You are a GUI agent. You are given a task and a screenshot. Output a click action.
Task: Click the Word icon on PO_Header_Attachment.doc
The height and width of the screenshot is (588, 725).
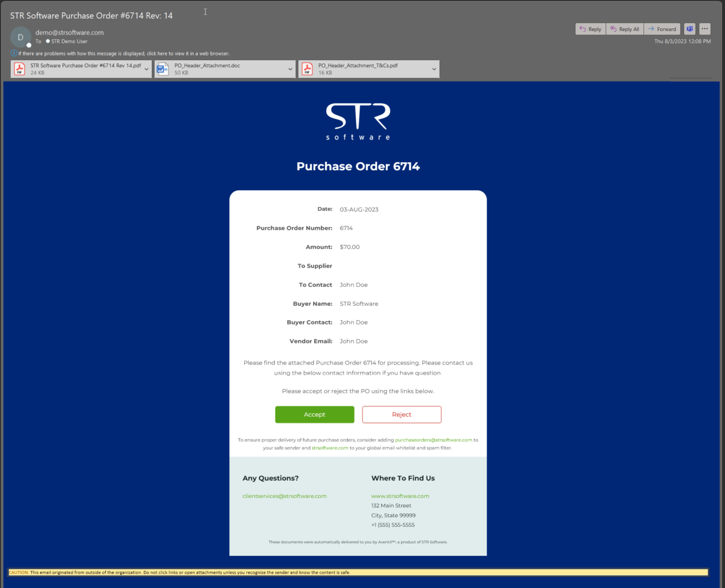[162, 68]
